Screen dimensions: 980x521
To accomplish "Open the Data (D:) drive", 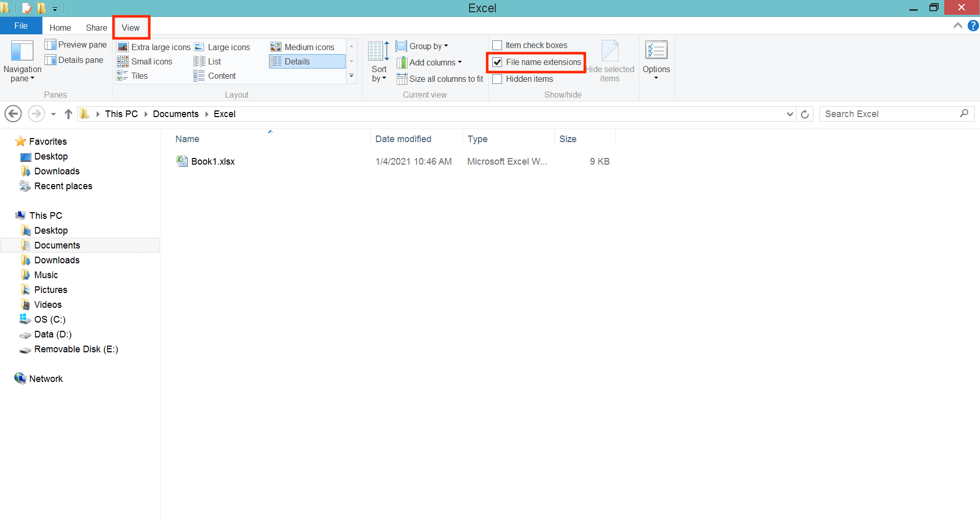I will click(x=45, y=334).
